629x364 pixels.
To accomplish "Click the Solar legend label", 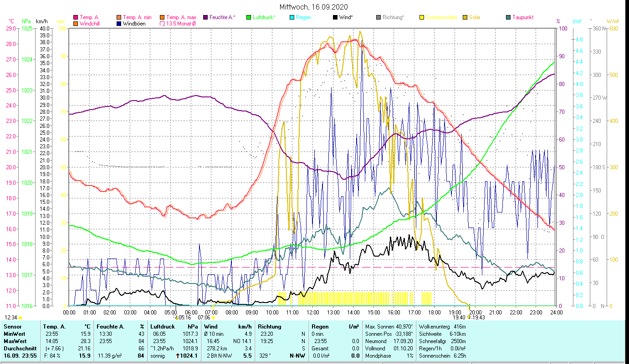I will tap(475, 17).
